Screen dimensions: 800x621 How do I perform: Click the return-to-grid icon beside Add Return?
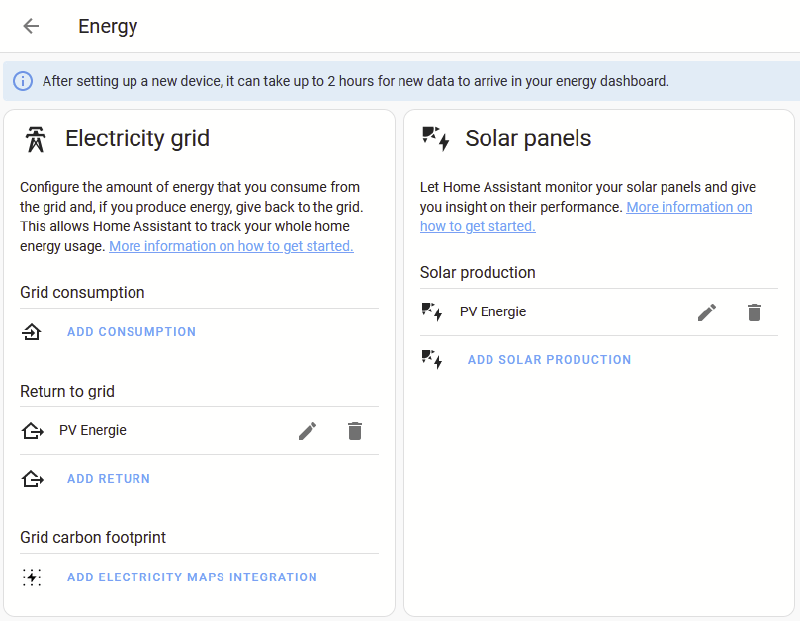coord(32,479)
